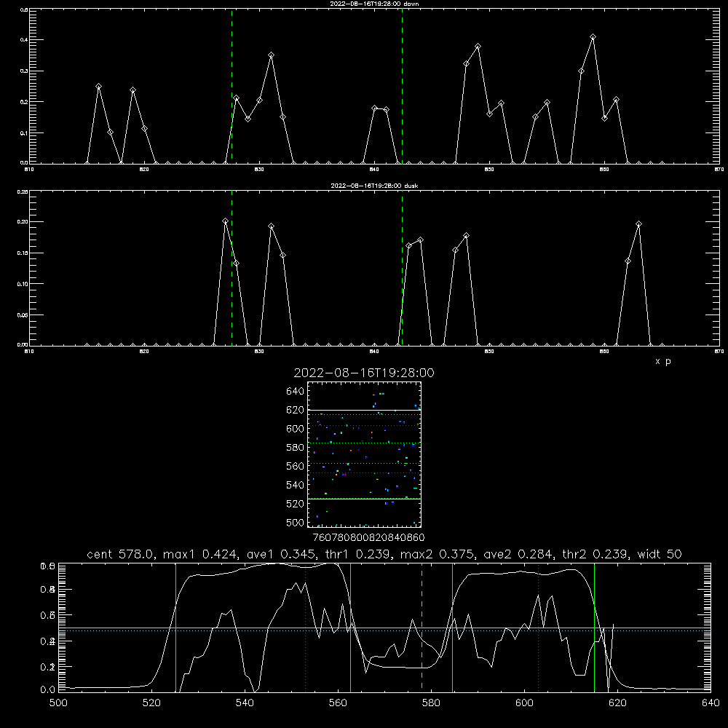
Task: Click dusk plot y-axis label '0.05'
Action: [23, 315]
